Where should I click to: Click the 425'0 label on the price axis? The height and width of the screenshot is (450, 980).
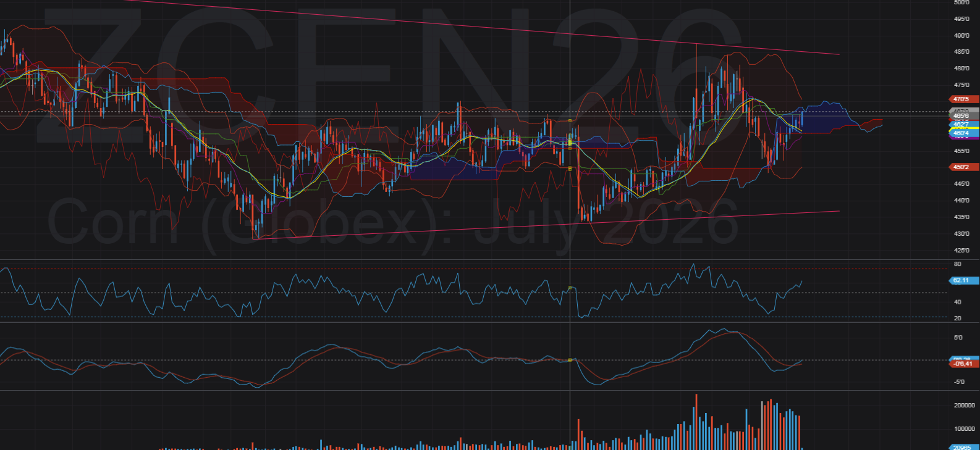pos(961,251)
